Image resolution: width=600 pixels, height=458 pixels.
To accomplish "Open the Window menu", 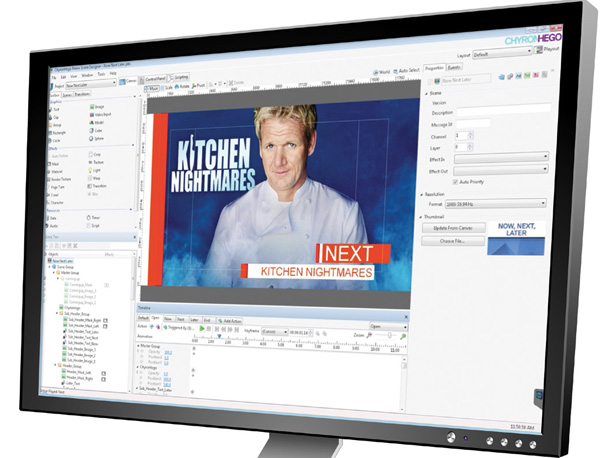I will point(87,75).
